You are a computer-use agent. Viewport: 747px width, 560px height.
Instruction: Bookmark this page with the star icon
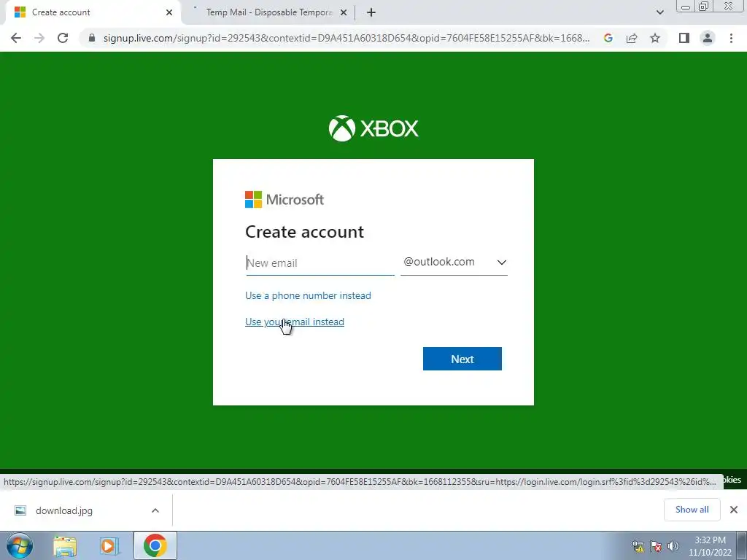(655, 38)
